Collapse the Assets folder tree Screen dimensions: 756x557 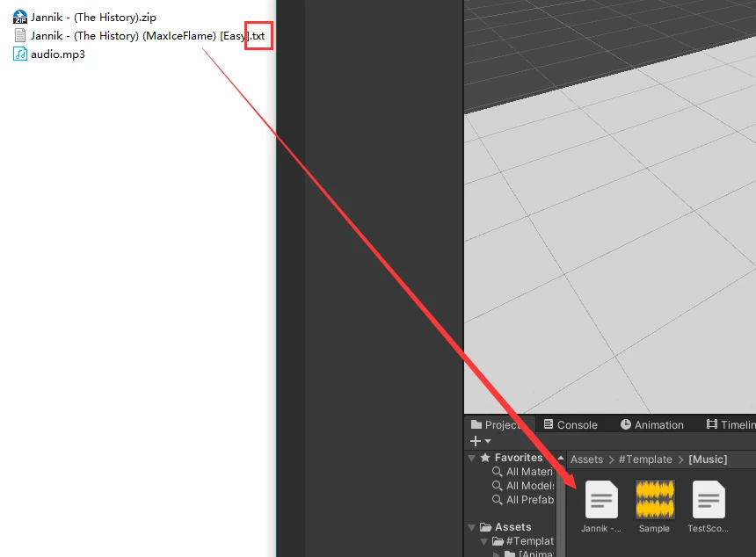pos(472,527)
